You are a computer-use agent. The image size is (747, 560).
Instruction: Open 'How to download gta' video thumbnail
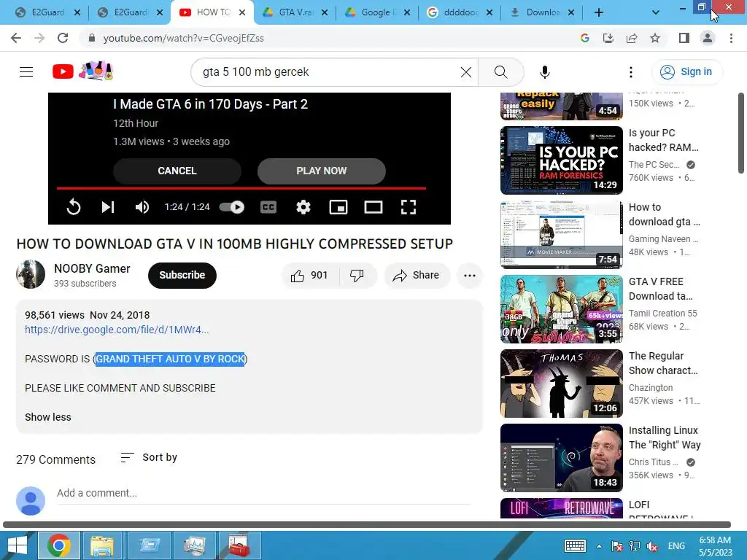click(562, 234)
